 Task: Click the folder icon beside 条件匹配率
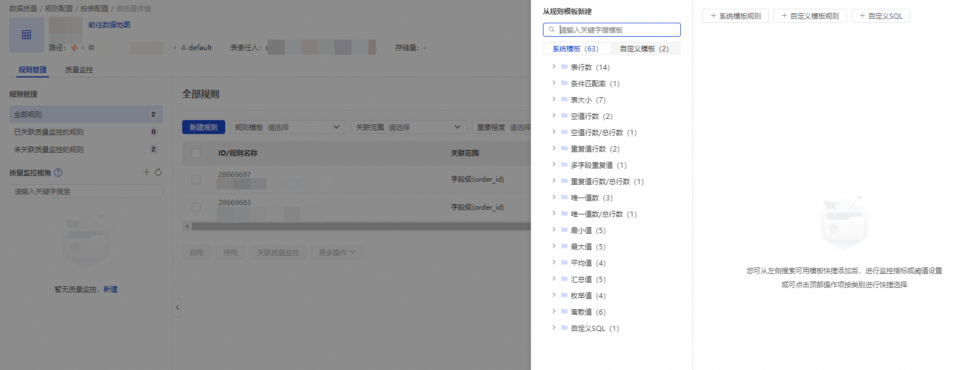[564, 83]
